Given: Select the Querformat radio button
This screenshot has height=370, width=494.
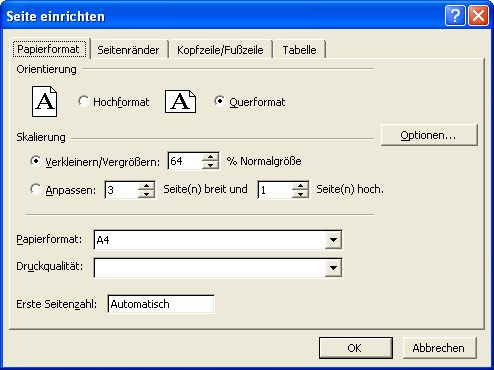Looking at the screenshot, I should click(x=219, y=101).
